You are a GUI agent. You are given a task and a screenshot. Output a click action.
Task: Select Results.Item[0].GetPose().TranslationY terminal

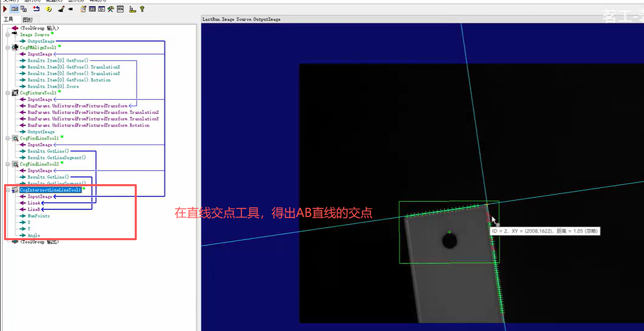click(x=74, y=74)
